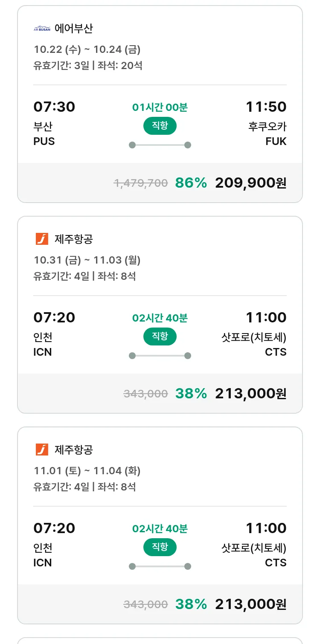Tap the 직항 badge on 10.31 Sapporo flight

[x=160, y=337]
